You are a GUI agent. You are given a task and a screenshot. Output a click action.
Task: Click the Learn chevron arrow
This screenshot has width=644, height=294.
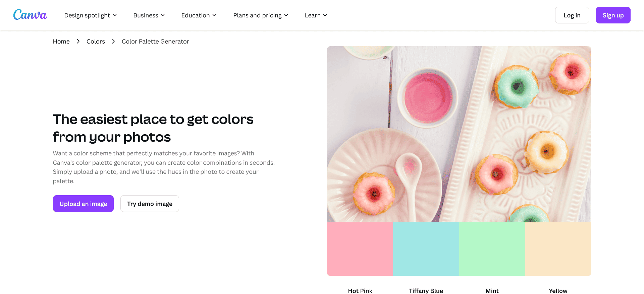[325, 15]
